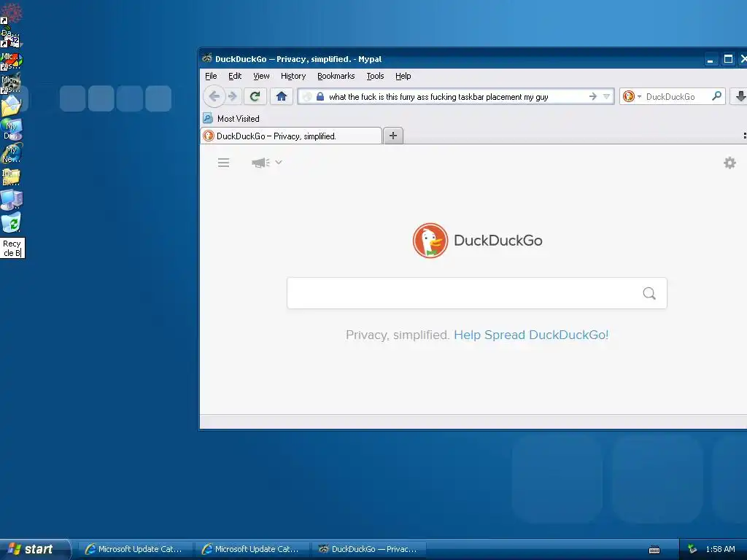Click the Safely Remove Hardware tray icon
Screen dimensions: 747x560
(x=692, y=549)
